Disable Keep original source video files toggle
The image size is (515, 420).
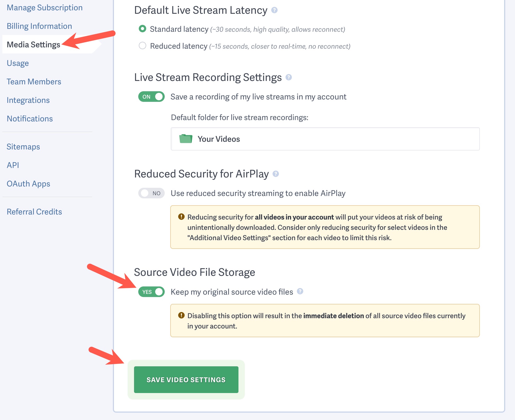pyautogui.click(x=151, y=292)
